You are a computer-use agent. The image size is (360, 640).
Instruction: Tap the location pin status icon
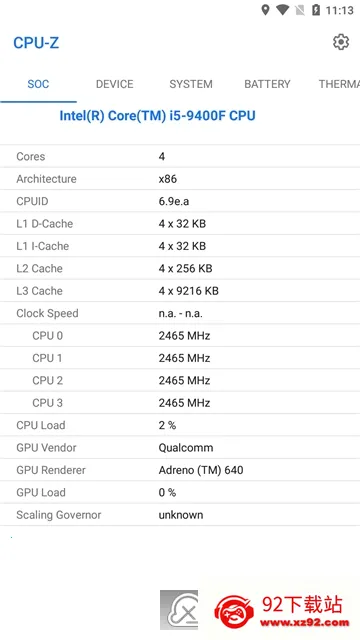click(x=265, y=10)
